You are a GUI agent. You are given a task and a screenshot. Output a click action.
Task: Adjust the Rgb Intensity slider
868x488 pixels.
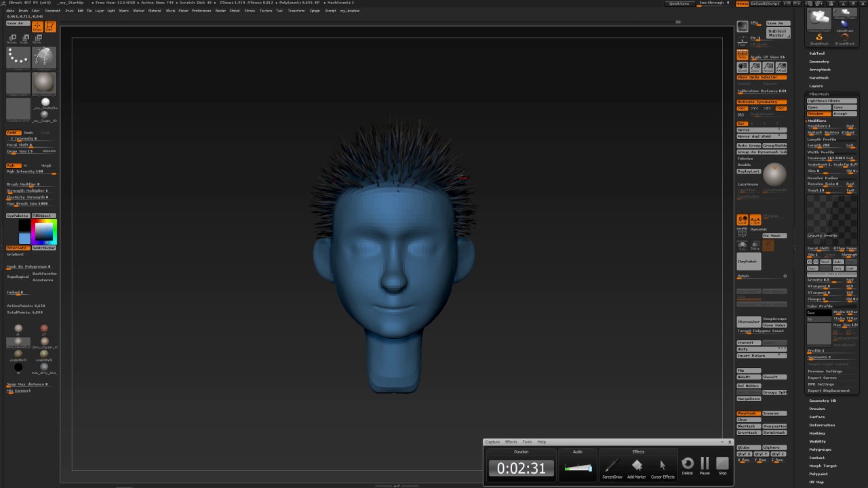coord(31,171)
